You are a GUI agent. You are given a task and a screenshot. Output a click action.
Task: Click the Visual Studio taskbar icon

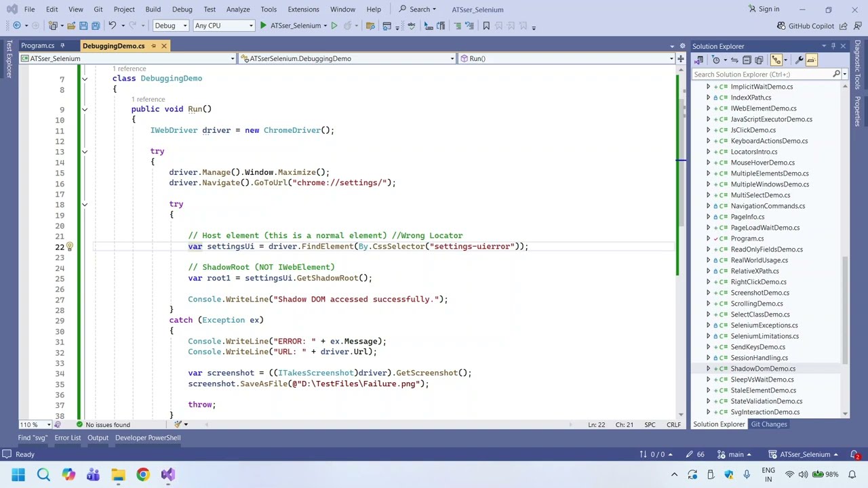click(167, 474)
